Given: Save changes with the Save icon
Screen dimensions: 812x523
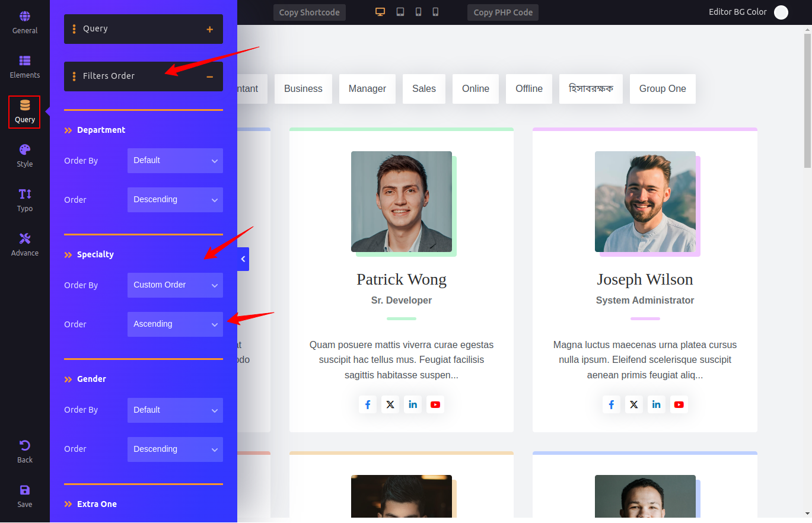Looking at the screenshot, I should click(25, 496).
